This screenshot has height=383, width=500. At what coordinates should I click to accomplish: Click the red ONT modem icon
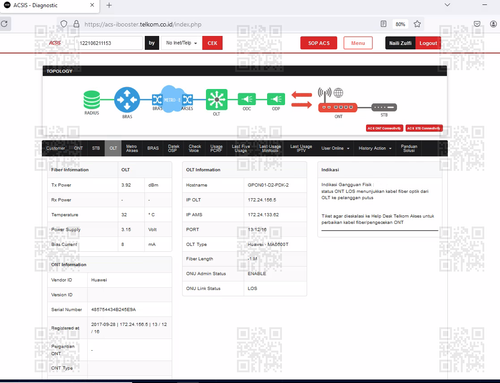pyautogui.click(x=338, y=107)
